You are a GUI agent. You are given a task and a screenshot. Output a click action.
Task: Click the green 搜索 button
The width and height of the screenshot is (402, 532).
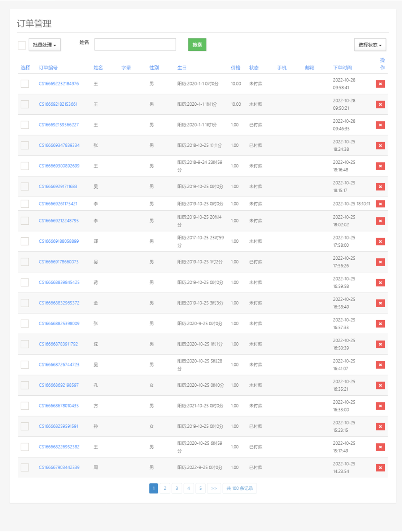pyautogui.click(x=197, y=45)
